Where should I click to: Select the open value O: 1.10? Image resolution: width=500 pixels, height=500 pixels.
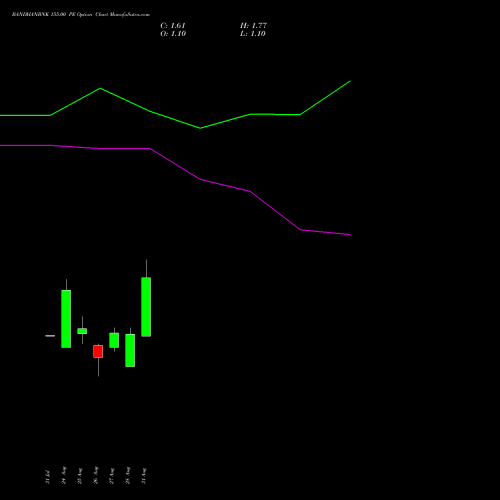(173, 34)
